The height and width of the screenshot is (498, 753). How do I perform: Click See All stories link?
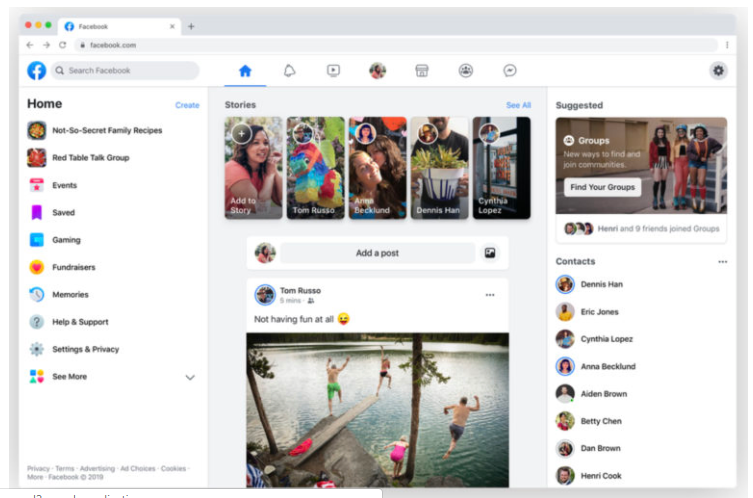tap(518, 105)
